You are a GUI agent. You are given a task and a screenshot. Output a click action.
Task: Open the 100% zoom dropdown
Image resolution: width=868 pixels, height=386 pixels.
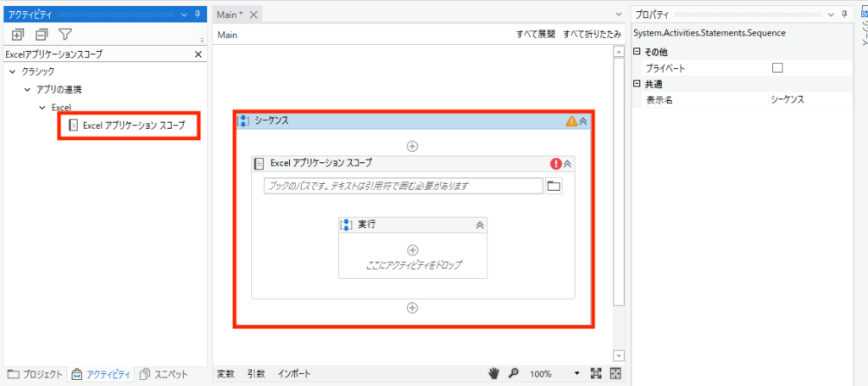pyautogui.click(x=577, y=374)
